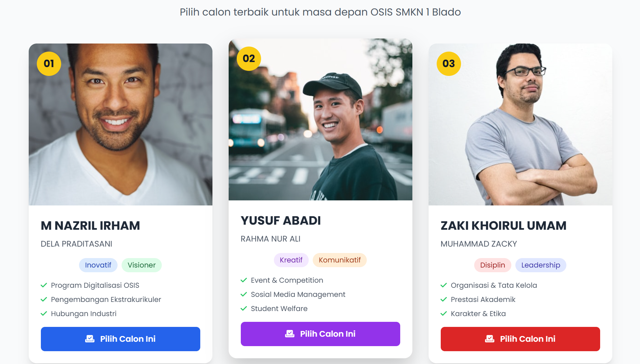This screenshot has width=640, height=364.
Task: Click checkmark beside Event & Competition
Action: 244,280
